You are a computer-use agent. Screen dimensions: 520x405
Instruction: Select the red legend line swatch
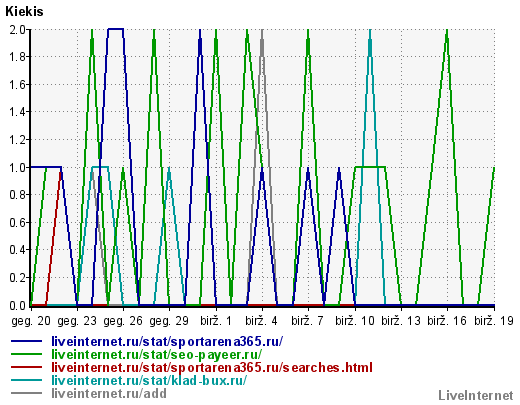[26, 367]
